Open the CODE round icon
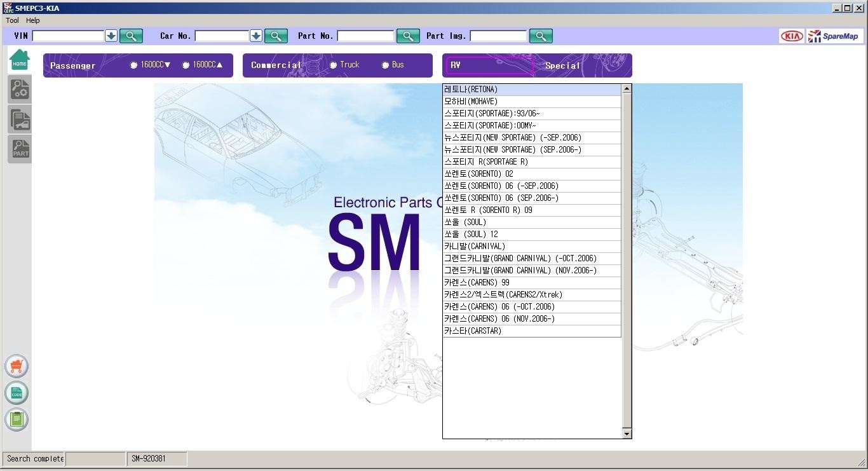The image size is (868, 471). click(x=17, y=393)
